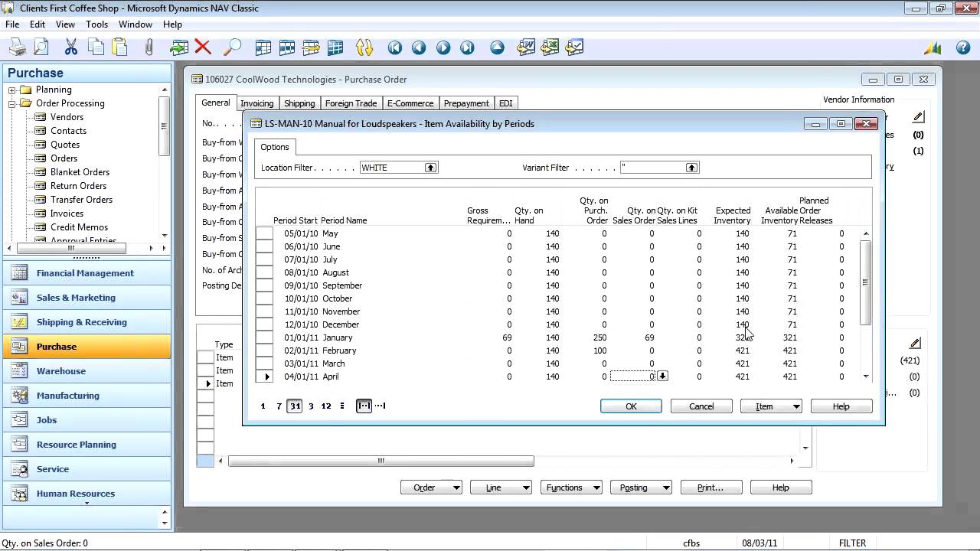Click the Print... button in Purchase Order
Viewport: 980px width, 551px height.
coord(710,487)
